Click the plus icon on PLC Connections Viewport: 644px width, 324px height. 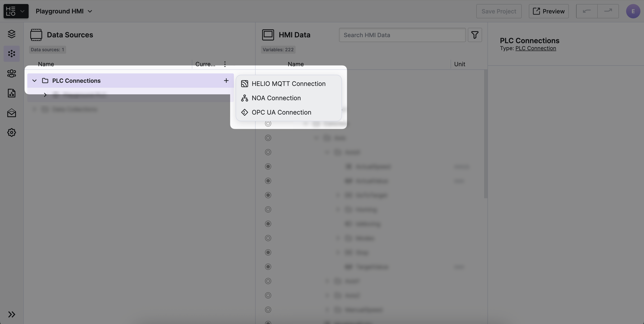coord(226,81)
